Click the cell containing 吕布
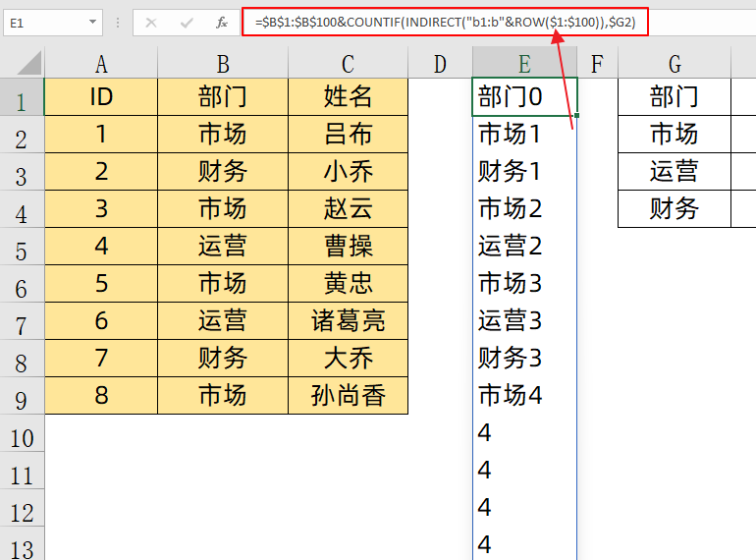This screenshot has height=560, width=756. (x=349, y=134)
